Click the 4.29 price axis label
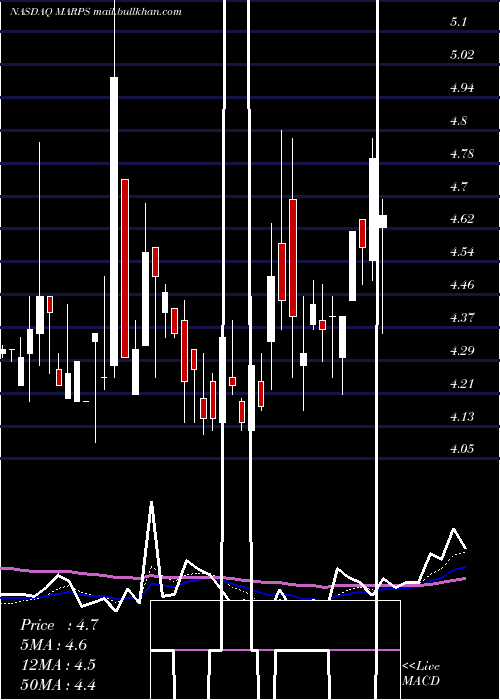The height and width of the screenshot is (700, 500). [462, 350]
